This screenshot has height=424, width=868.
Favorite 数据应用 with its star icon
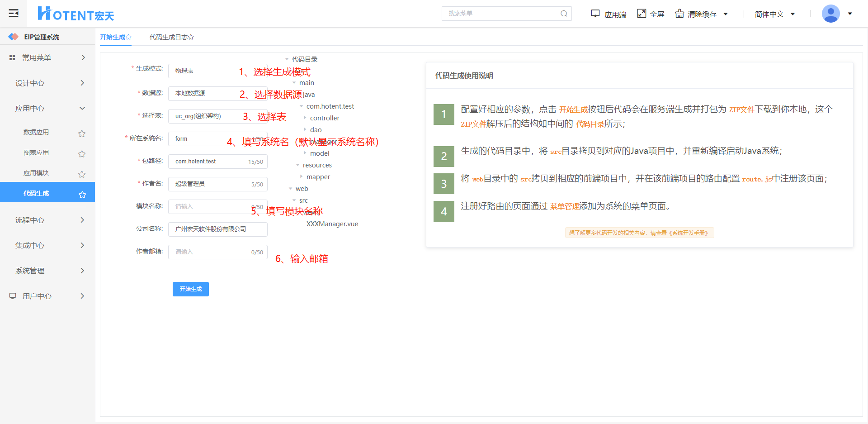pos(82,133)
